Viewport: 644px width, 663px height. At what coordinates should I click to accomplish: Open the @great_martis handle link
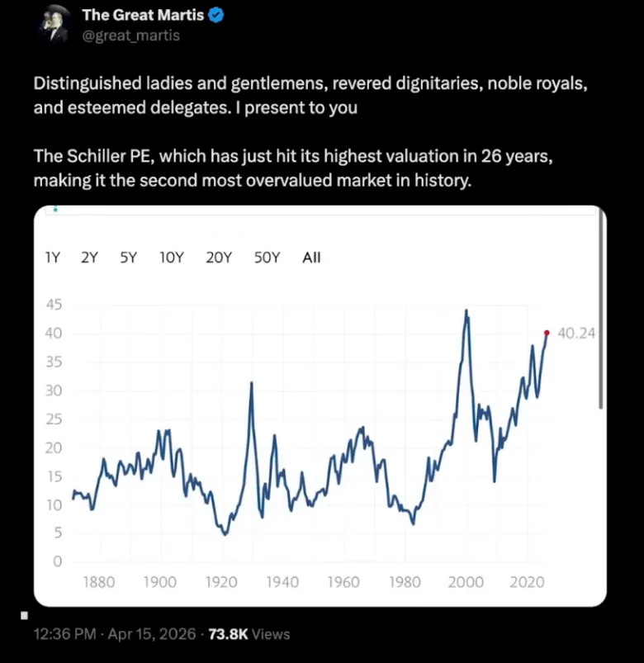pyautogui.click(x=130, y=36)
